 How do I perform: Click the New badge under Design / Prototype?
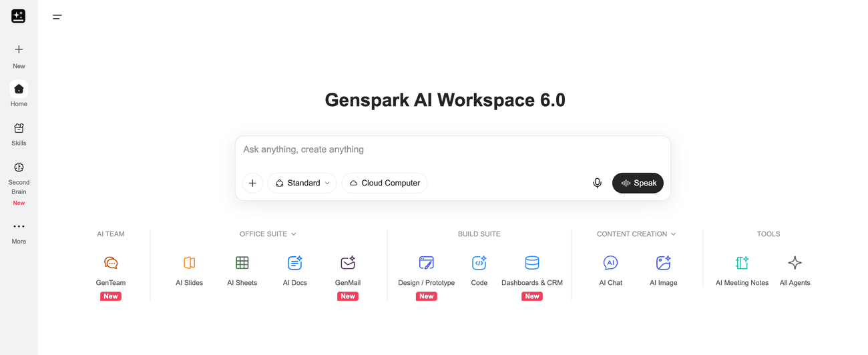point(427,296)
